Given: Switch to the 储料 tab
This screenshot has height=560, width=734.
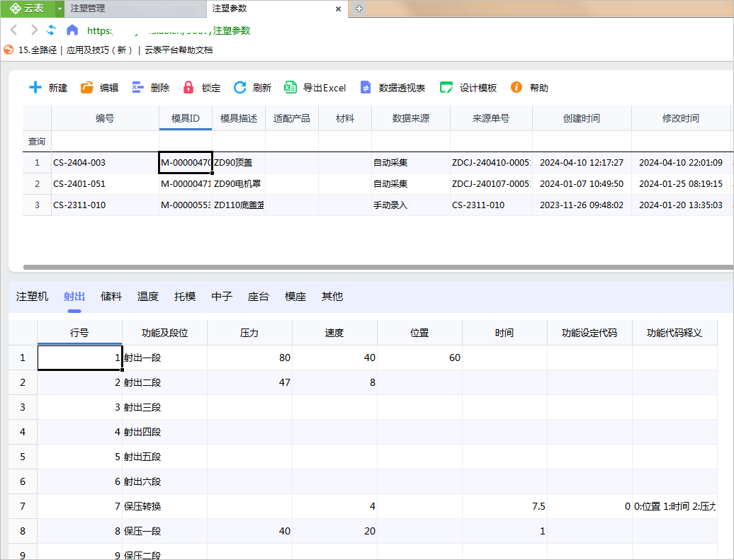Looking at the screenshot, I should click(x=111, y=297).
